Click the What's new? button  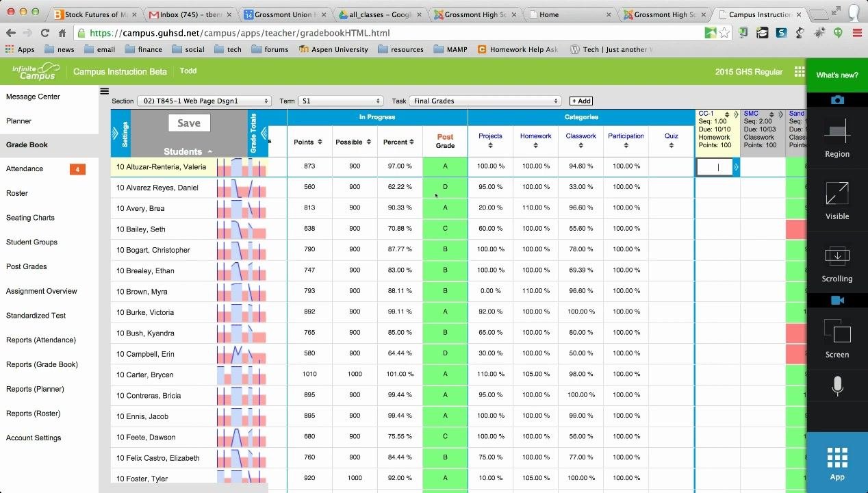[837, 75]
